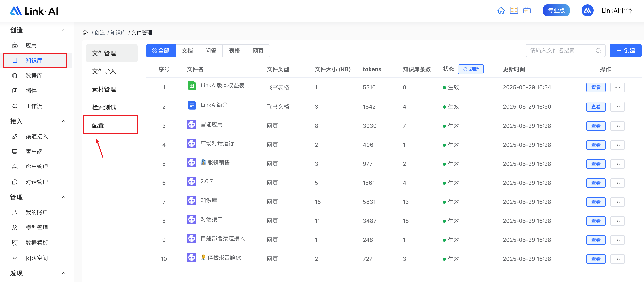The width and height of the screenshot is (644, 282).
Task: Click the 创建 button
Action: pyautogui.click(x=625, y=50)
